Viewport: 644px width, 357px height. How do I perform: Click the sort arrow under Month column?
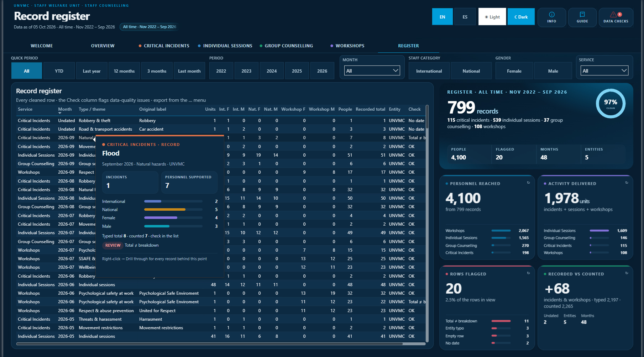(60, 113)
